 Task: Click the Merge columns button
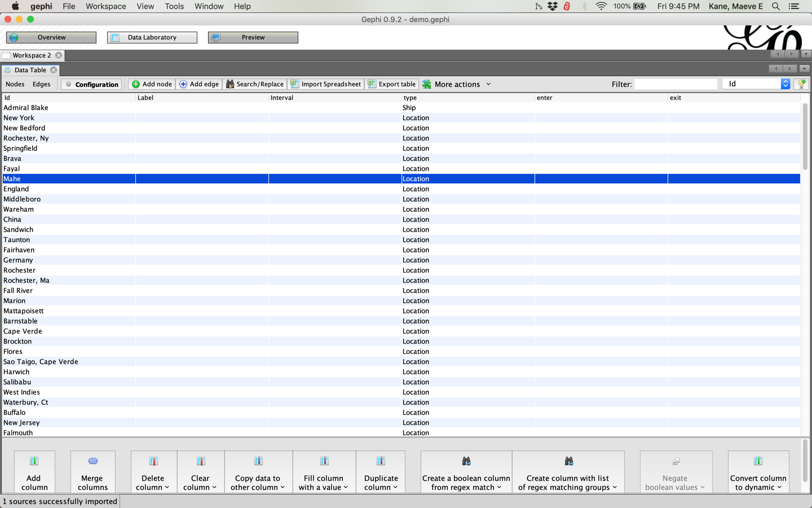(x=92, y=472)
